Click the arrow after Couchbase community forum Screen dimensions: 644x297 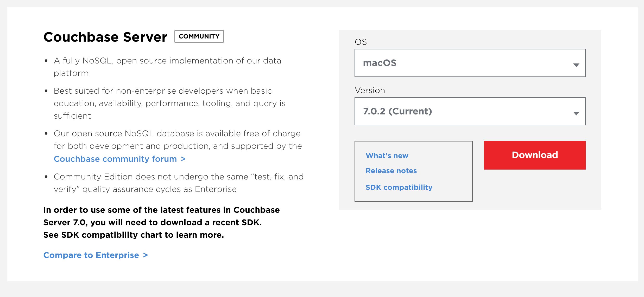click(183, 159)
